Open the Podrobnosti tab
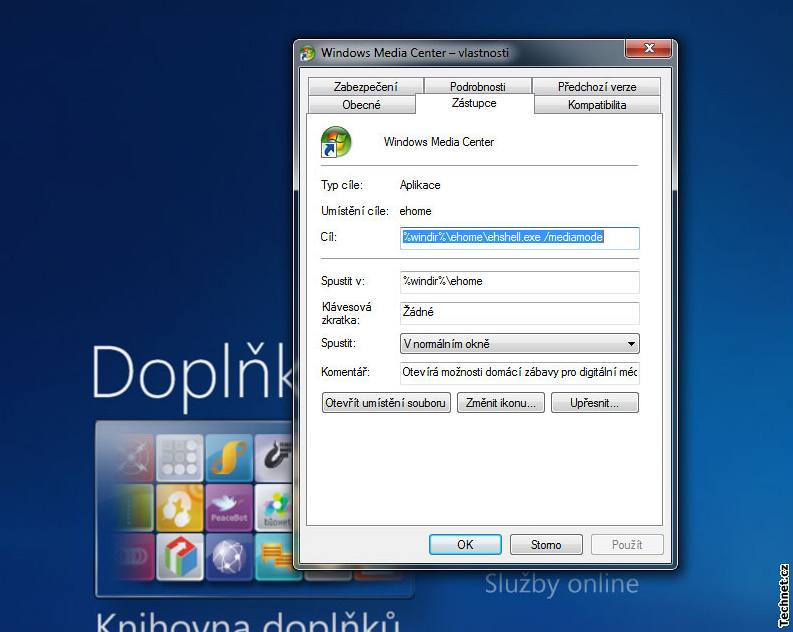Screen dimensions: 793x632 [477, 87]
